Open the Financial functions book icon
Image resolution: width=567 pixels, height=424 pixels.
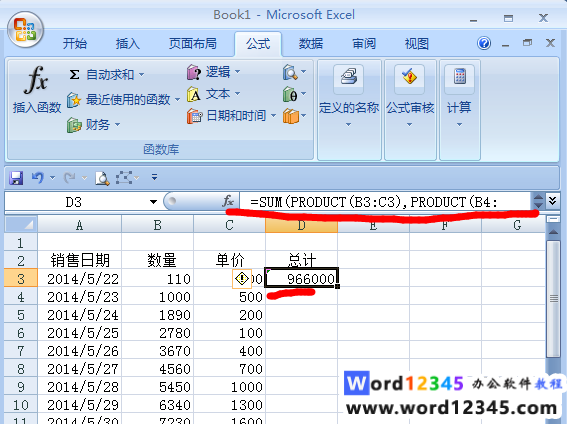(x=74, y=125)
